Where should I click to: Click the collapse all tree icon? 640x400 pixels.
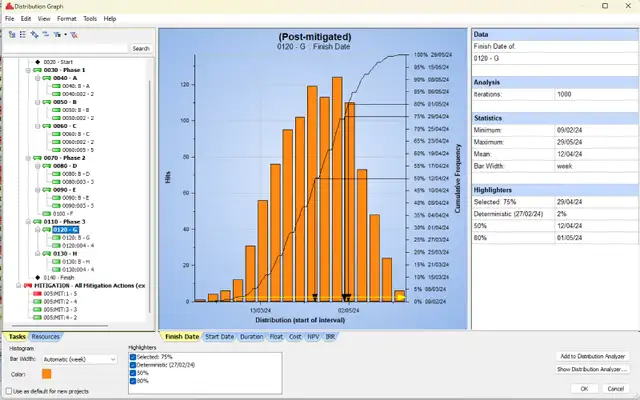[46, 34]
